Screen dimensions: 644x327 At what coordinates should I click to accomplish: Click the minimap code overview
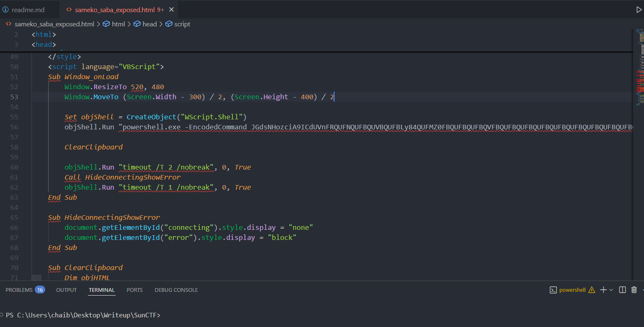tap(641, 67)
